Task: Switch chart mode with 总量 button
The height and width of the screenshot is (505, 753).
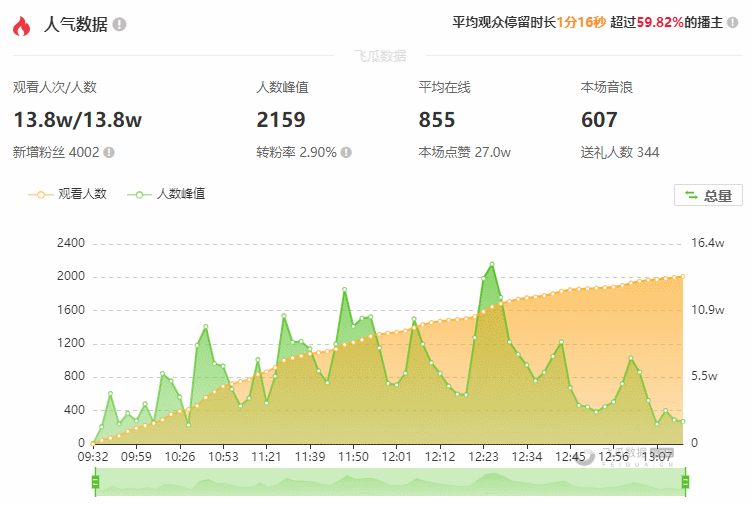Action: (x=708, y=195)
